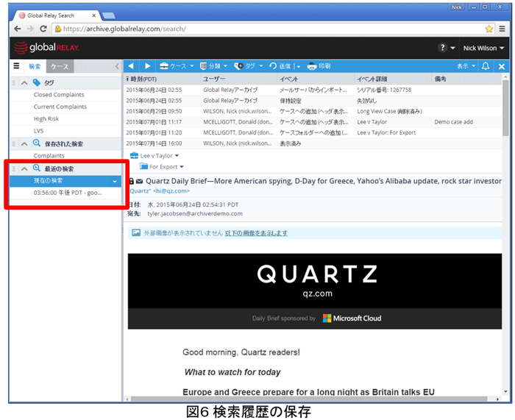Click the browser forward arrow
This screenshot has height=420, width=515.
[x=30, y=29]
